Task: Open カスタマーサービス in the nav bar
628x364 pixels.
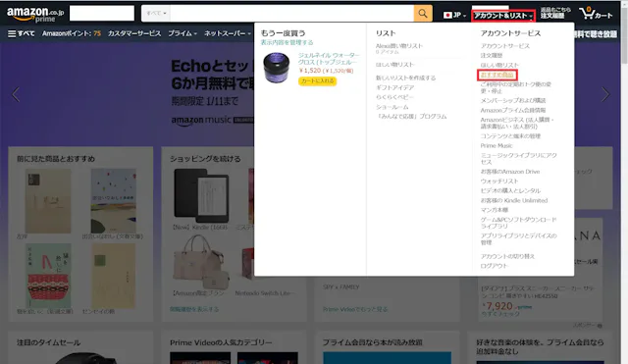Action: [x=134, y=33]
